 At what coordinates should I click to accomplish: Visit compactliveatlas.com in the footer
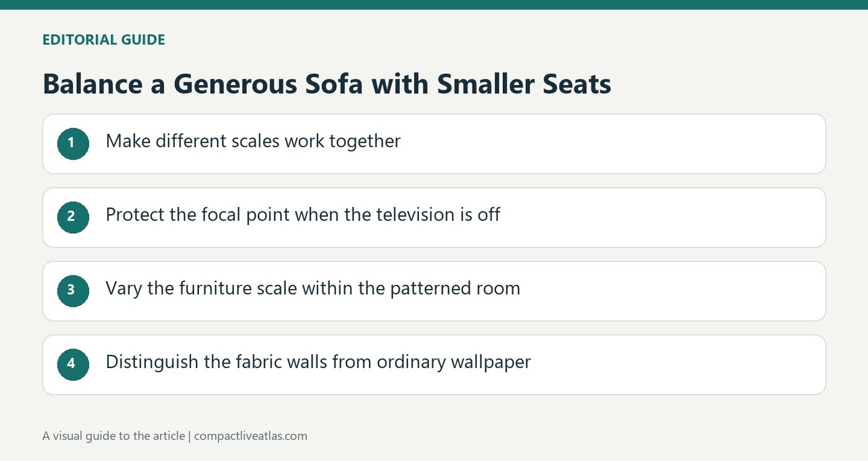pos(250,436)
